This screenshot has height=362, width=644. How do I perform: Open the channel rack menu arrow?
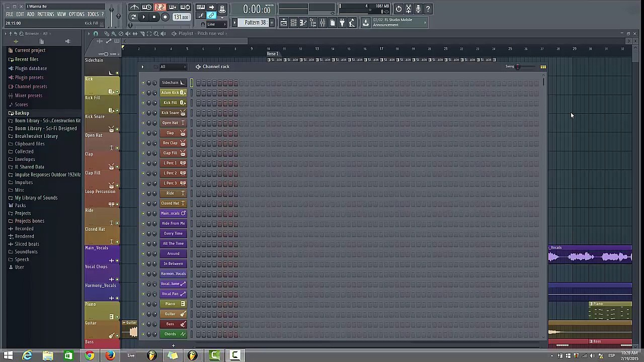point(142,66)
